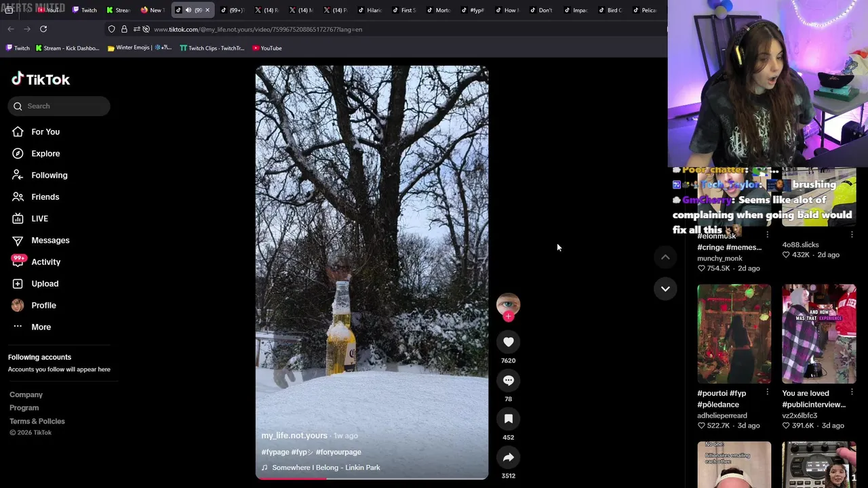The width and height of the screenshot is (868, 488).
Task: Open the creator's avatar
Action: coord(508,304)
